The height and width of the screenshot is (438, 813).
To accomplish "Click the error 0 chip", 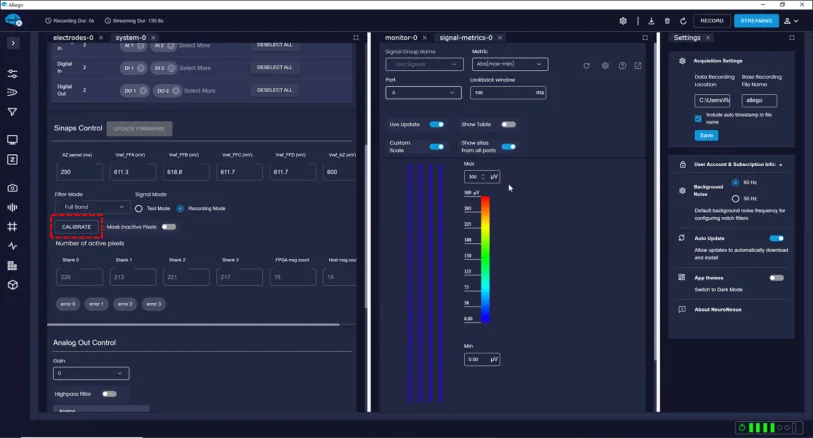I will pos(67,304).
